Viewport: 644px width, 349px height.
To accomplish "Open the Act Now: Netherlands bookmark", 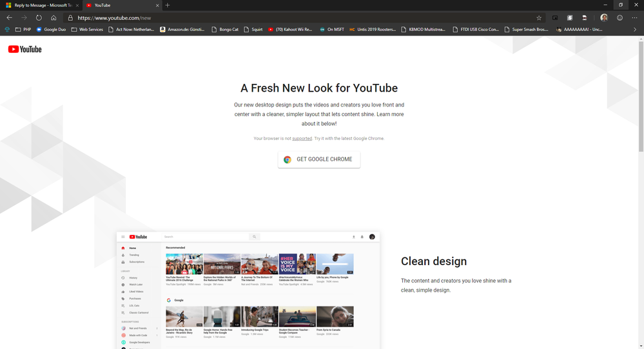I will 131,29.
